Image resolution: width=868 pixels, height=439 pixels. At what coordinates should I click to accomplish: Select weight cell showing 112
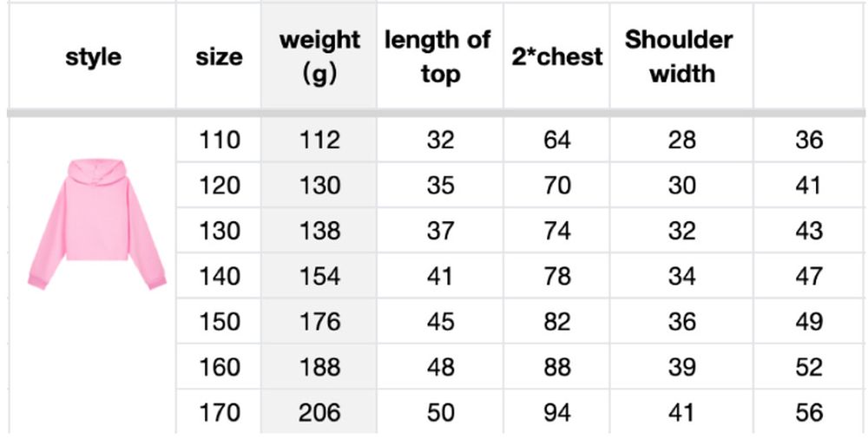coord(319,140)
